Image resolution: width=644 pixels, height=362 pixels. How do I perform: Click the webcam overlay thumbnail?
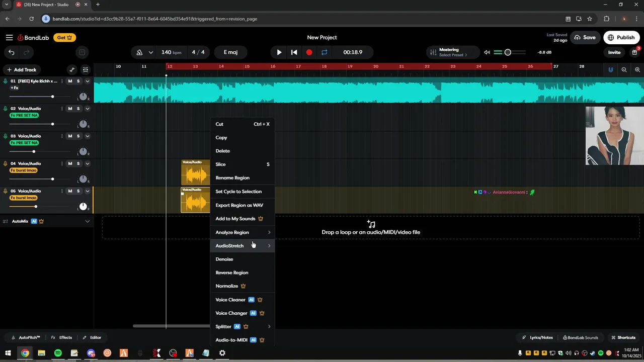coord(614,136)
